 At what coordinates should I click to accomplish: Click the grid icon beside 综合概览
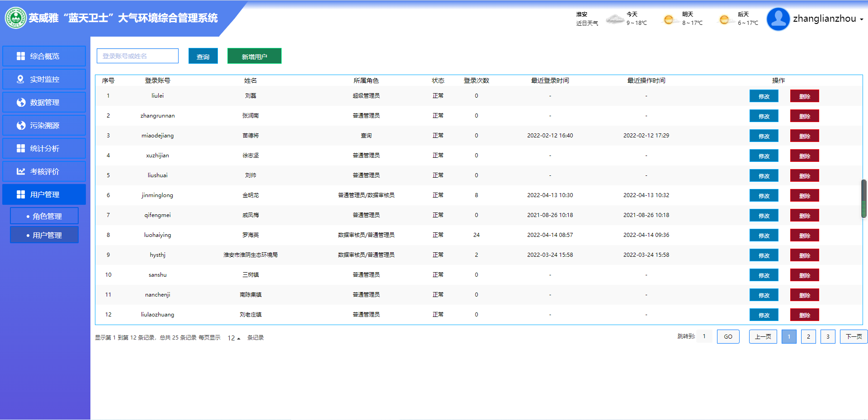click(x=21, y=56)
